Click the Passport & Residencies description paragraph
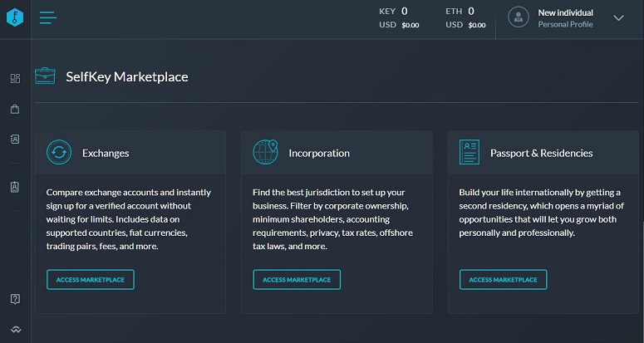The width and height of the screenshot is (644, 343). 539,213
